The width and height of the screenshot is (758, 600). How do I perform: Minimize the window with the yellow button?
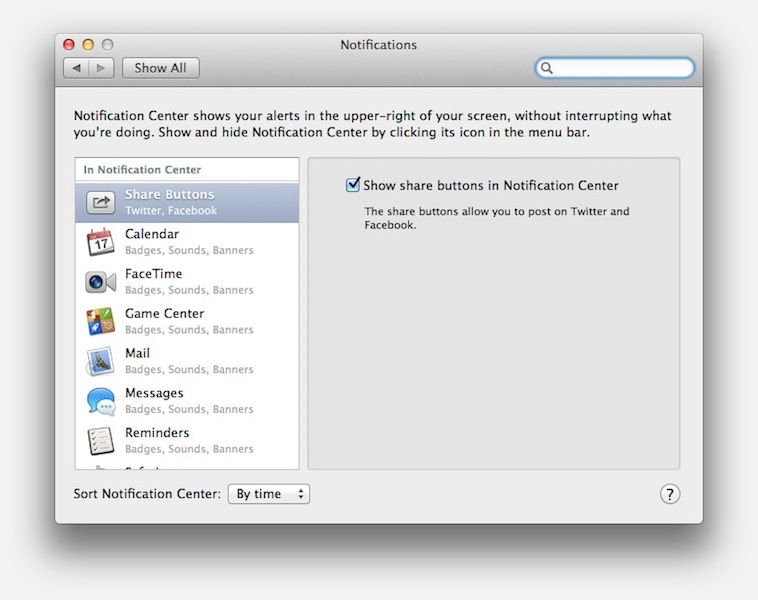(88, 44)
